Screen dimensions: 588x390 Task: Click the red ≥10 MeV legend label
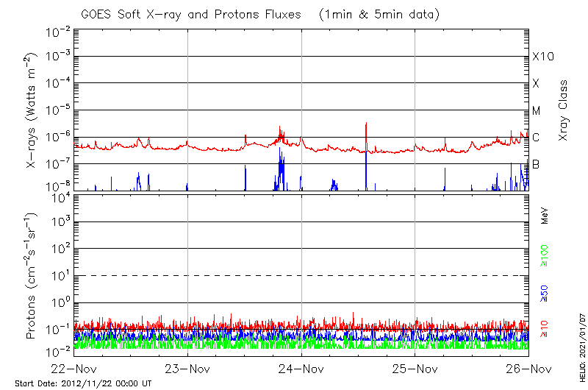pos(545,330)
